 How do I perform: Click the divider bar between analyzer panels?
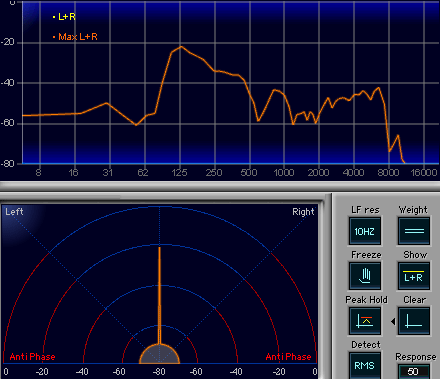[x=220, y=186]
